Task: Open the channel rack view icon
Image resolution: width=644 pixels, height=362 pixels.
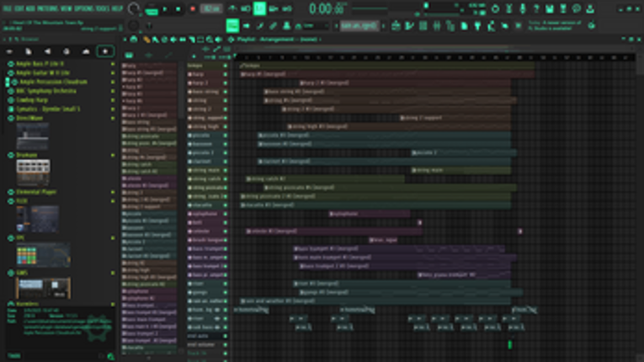Action: pos(423,26)
